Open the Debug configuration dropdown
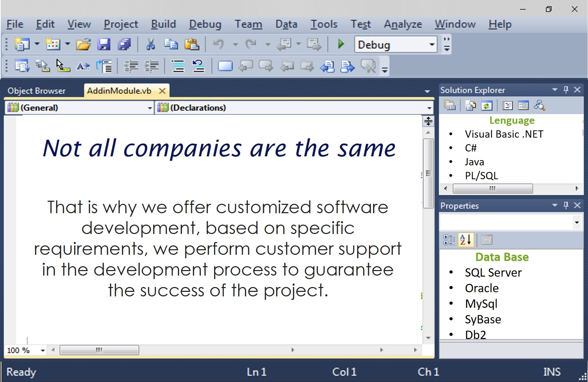The width and height of the screenshot is (588, 382). pyautogui.click(x=432, y=45)
